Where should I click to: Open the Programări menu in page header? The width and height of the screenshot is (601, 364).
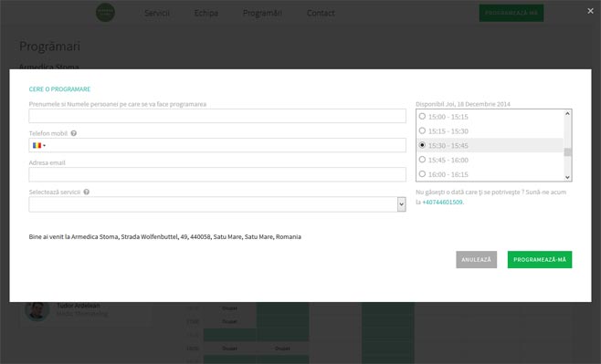coord(262,13)
